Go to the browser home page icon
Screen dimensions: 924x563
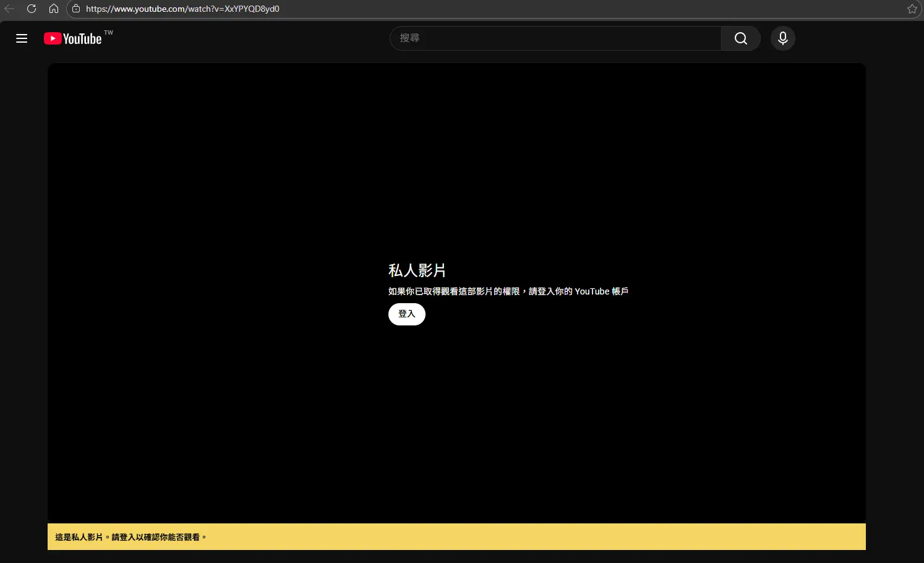tap(54, 9)
